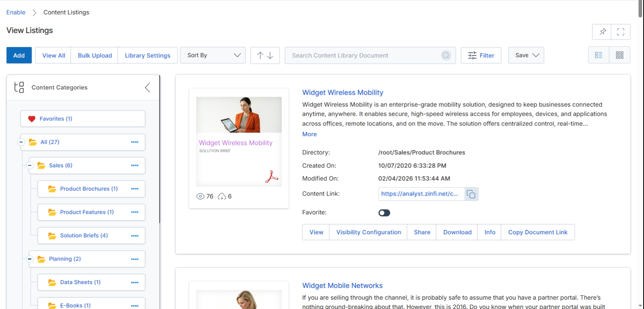Viewport: 644px width, 309px height.
Task: Collapse the Content Categories panel
Action: point(147,87)
